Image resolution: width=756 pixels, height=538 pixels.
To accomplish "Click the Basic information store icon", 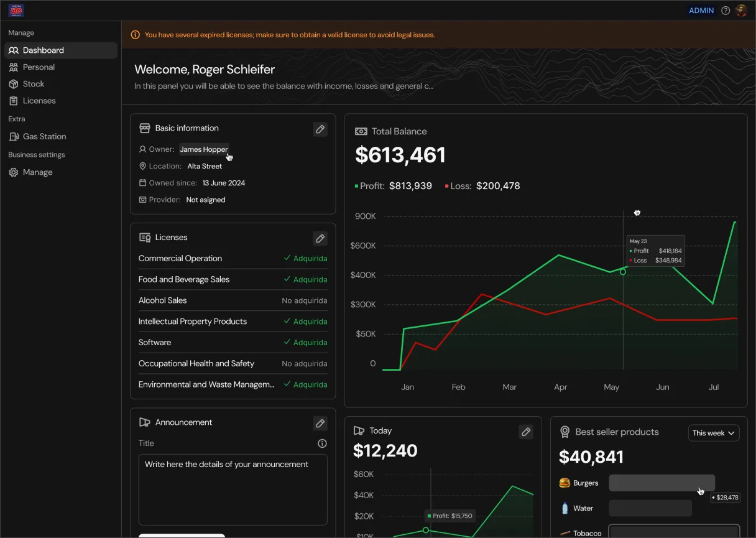I will (x=145, y=128).
